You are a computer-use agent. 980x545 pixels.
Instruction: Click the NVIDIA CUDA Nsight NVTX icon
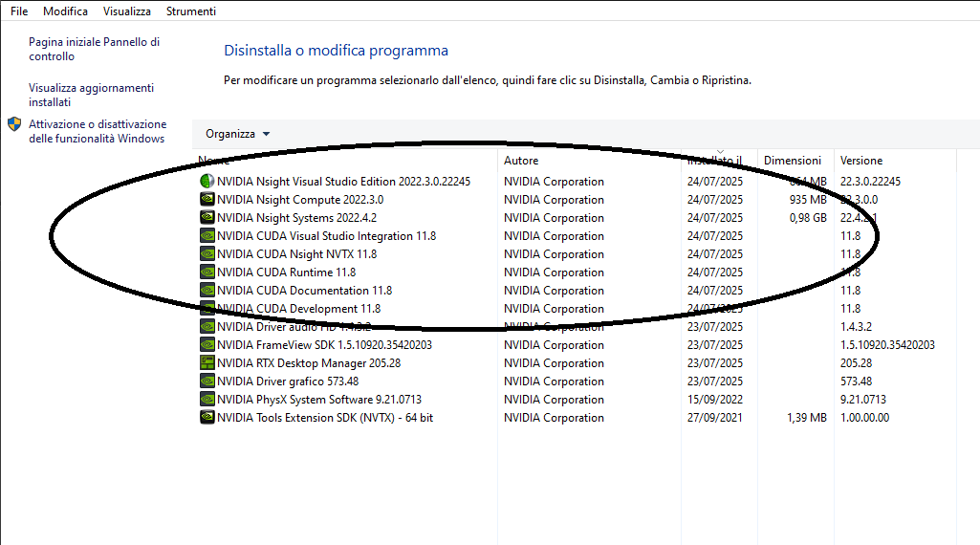207,253
